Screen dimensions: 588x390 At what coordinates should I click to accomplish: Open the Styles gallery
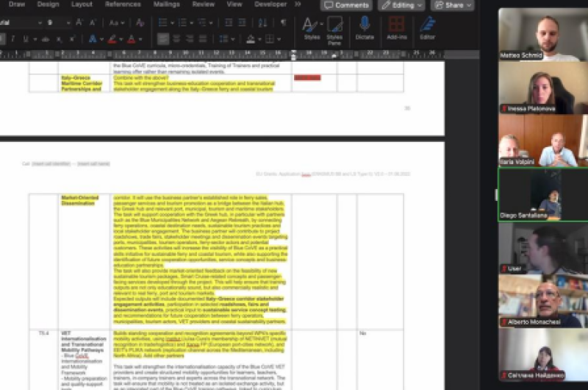(312, 29)
